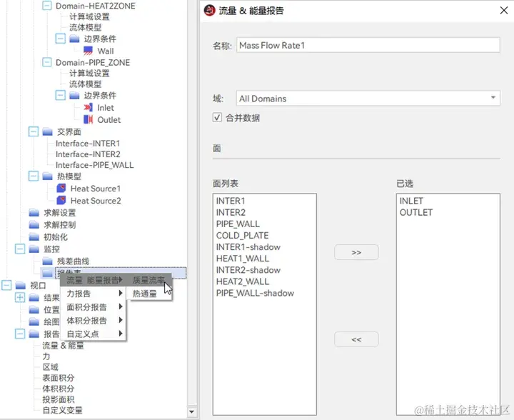Click the Outlet boundary condition icon
Image resolution: width=514 pixels, height=420 pixels.
(x=88, y=120)
